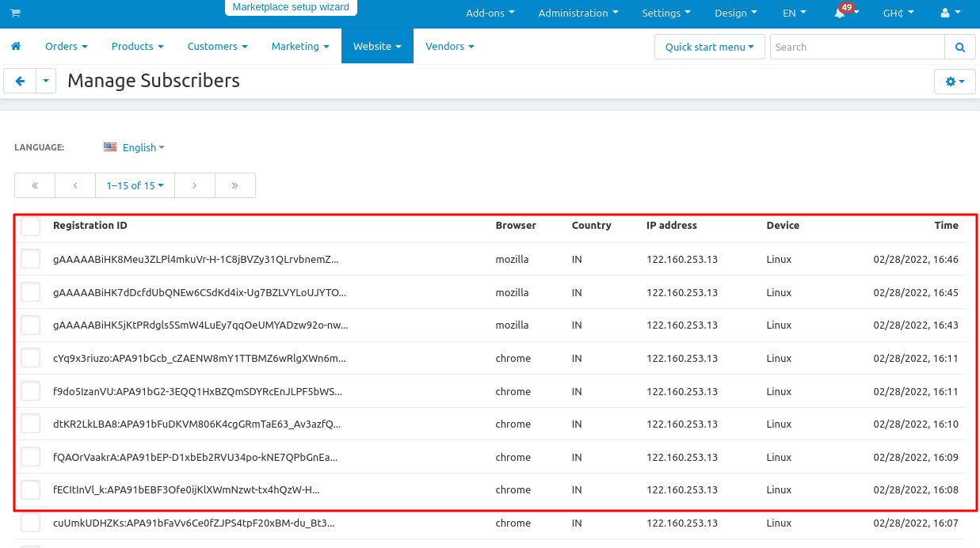
Task: Open the Website menu
Action: pyautogui.click(x=377, y=47)
